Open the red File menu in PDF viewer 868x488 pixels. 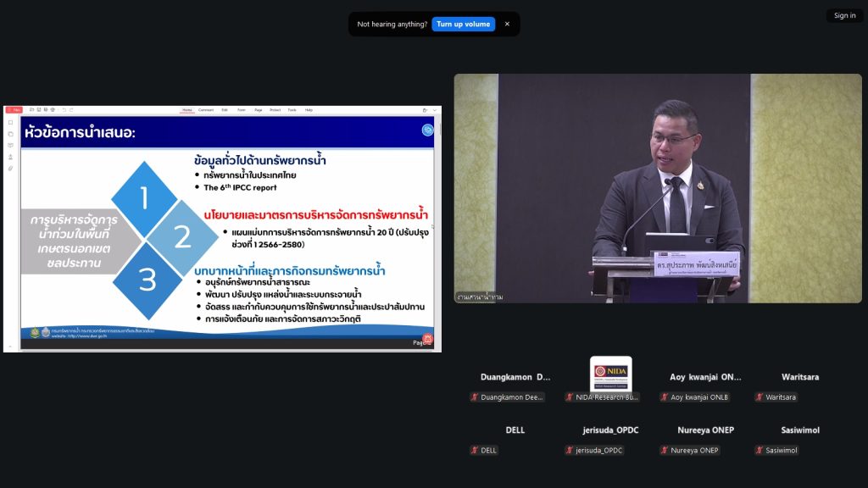tap(13, 109)
